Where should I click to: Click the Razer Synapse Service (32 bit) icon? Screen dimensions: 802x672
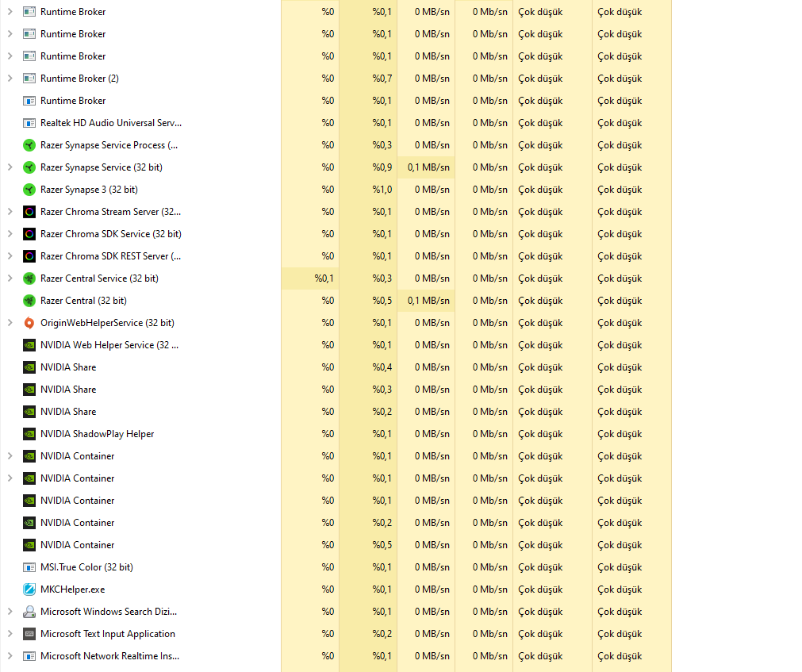29,167
